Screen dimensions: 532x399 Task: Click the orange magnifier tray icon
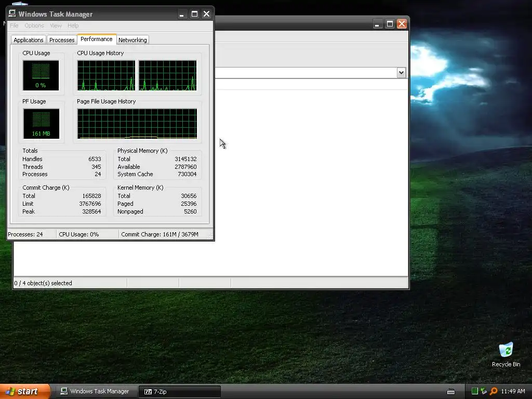494,391
